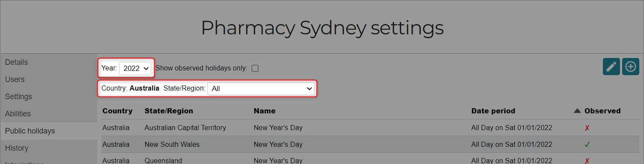Sort by Country column header
Image resolution: width=644 pixels, height=164 pixels.
(x=117, y=111)
